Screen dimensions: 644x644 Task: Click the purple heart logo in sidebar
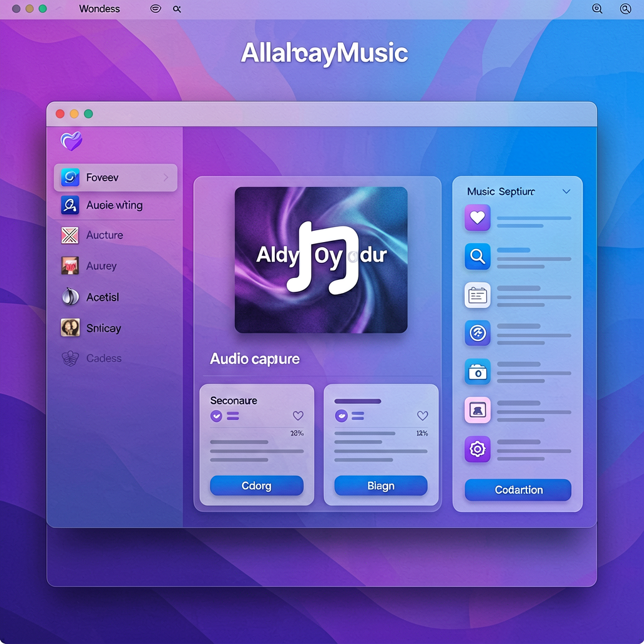click(71, 141)
